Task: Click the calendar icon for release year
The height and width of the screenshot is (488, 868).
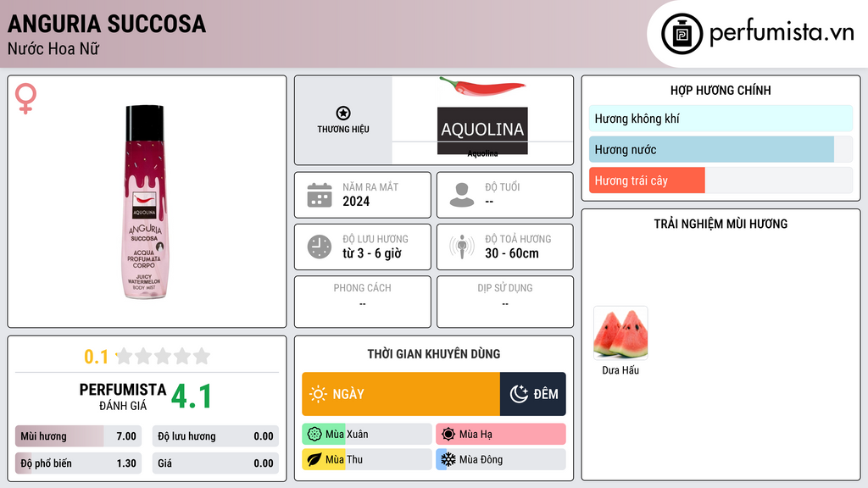Action: click(319, 195)
